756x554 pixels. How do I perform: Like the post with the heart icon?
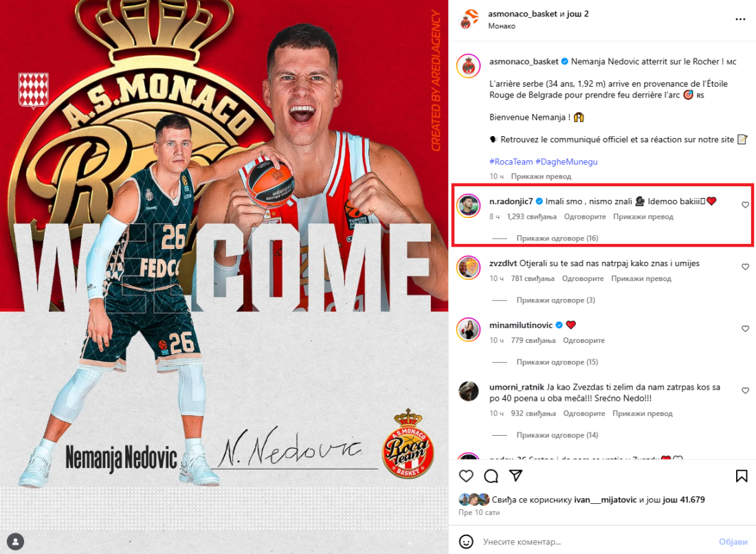point(466,476)
